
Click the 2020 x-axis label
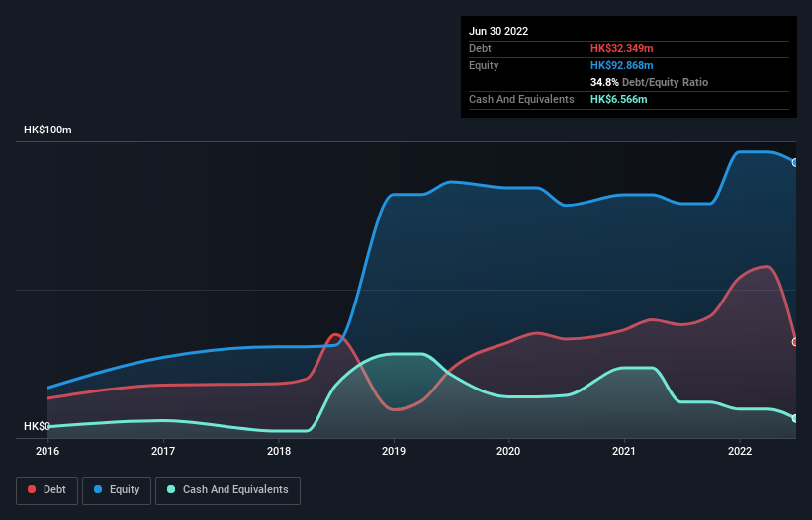tap(508, 451)
